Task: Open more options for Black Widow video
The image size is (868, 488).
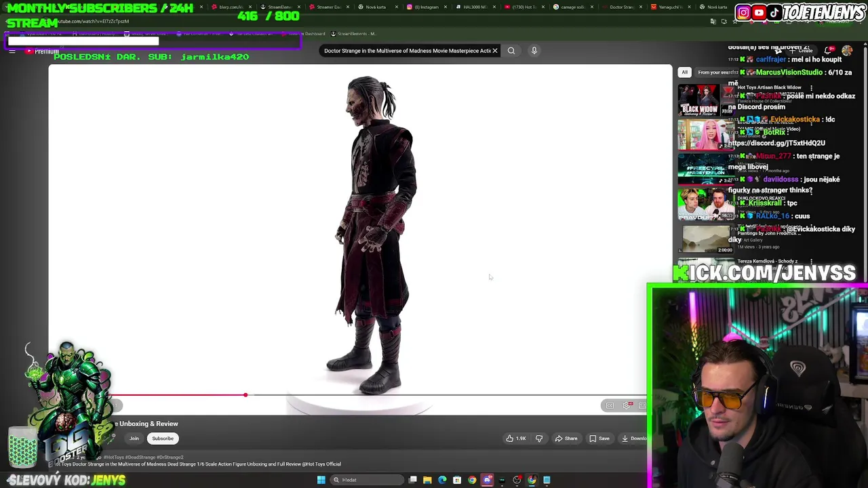Action: click(x=812, y=87)
